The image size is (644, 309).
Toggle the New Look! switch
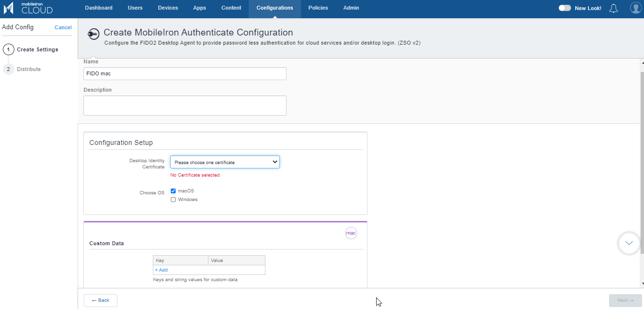click(x=565, y=8)
